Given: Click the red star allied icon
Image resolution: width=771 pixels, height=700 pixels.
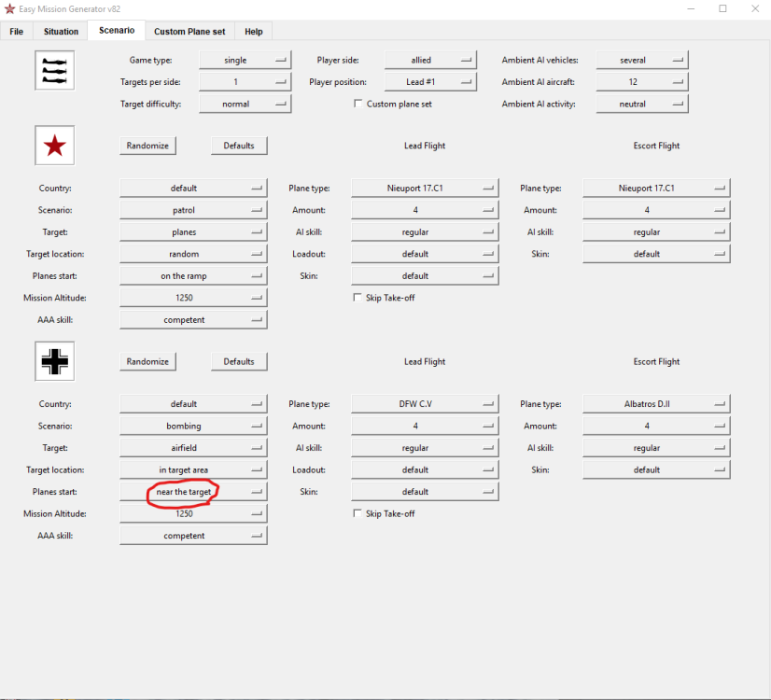Looking at the screenshot, I should [x=54, y=146].
